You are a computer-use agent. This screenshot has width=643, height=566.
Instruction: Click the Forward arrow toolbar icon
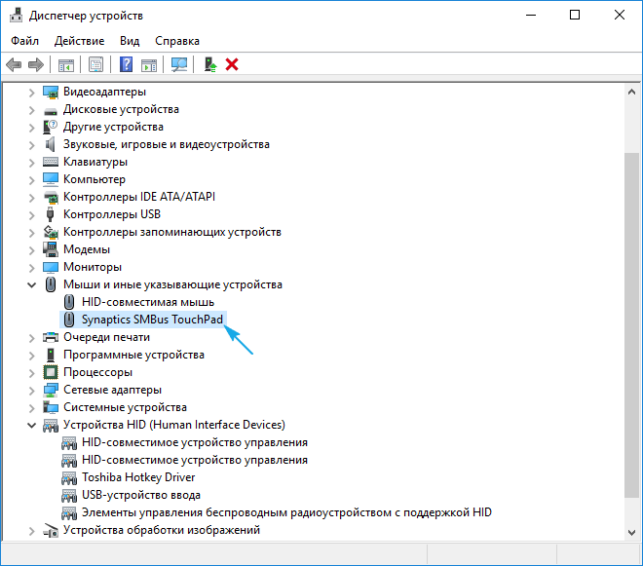point(36,64)
